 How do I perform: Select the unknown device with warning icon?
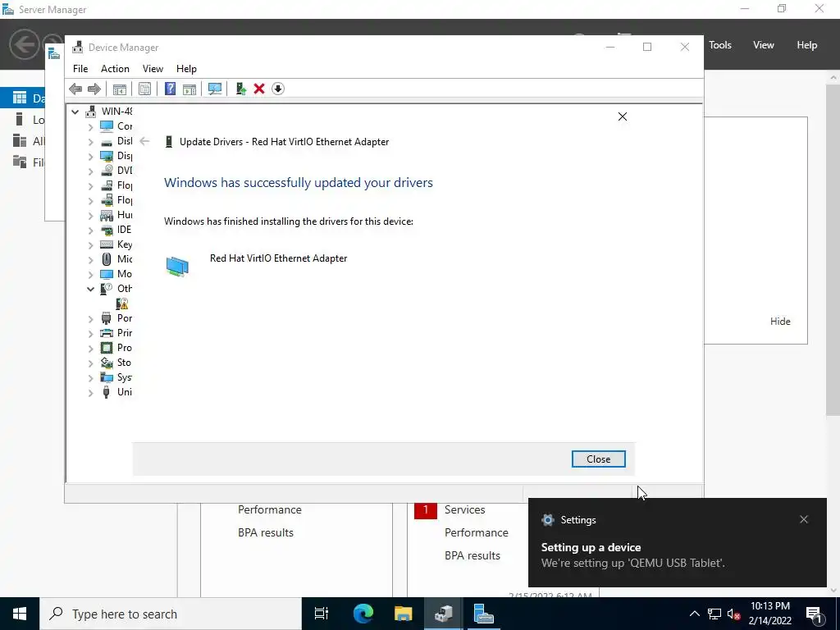(122, 304)
